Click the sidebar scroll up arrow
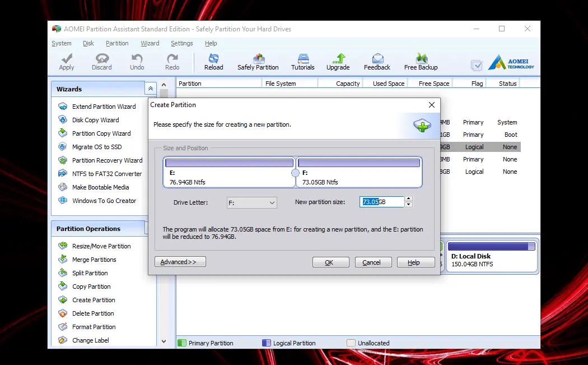This screenshot has height=365, width=588. pos(164,85)
